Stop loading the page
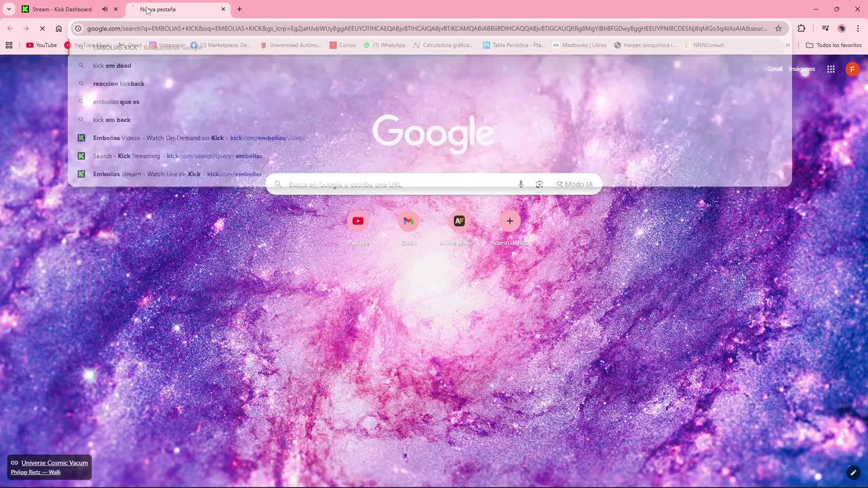This screenshot has height=488, width=868. click(42, 28)
